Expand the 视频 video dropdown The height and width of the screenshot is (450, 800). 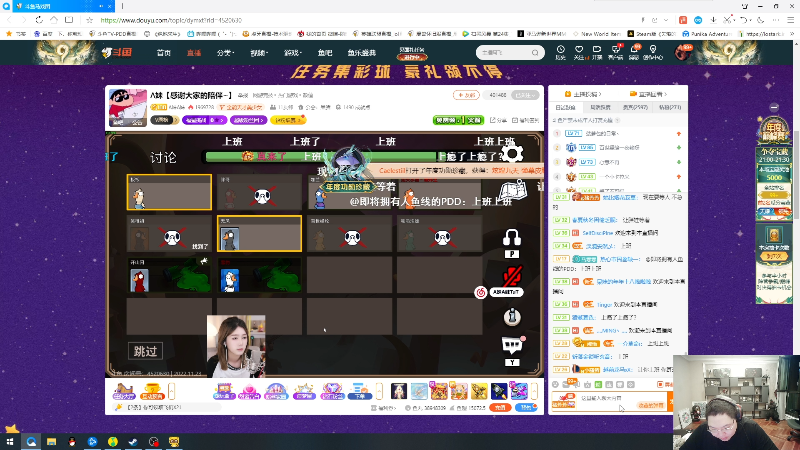pyautogui.click(x=259, y=53)
